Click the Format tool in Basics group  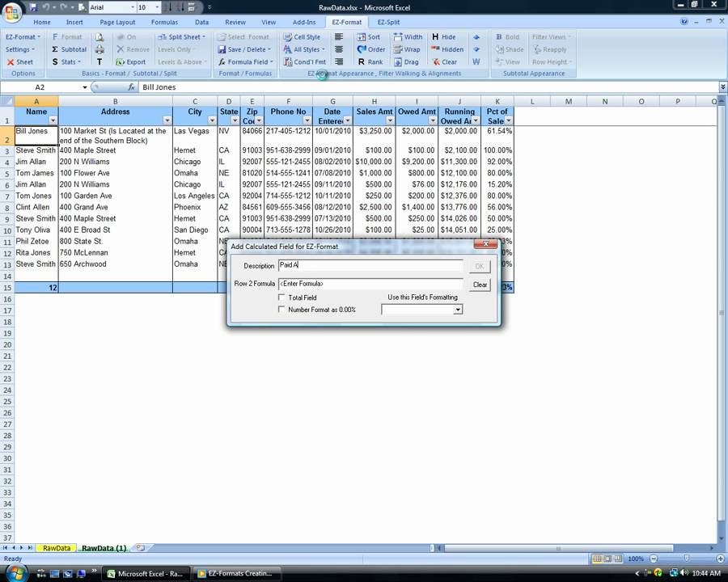[x=66, y=37]
